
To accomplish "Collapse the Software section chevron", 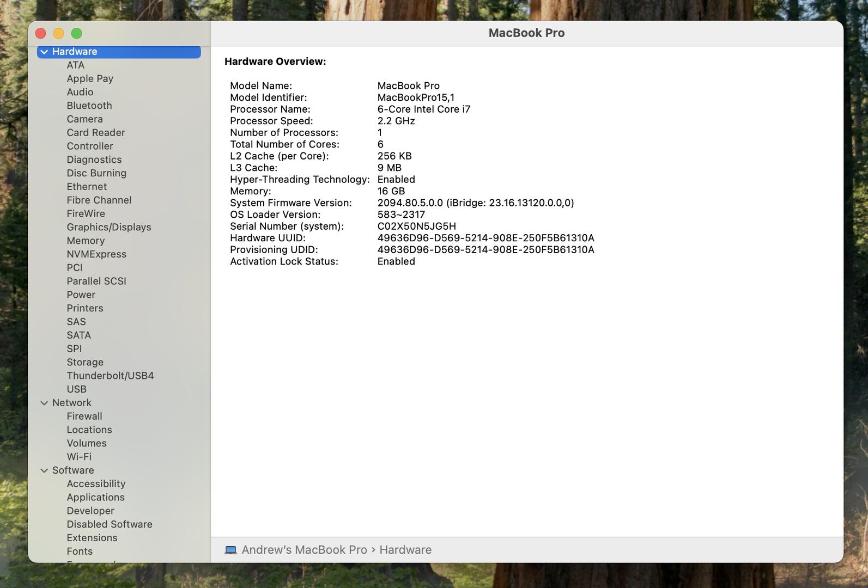I will point(44,470).
